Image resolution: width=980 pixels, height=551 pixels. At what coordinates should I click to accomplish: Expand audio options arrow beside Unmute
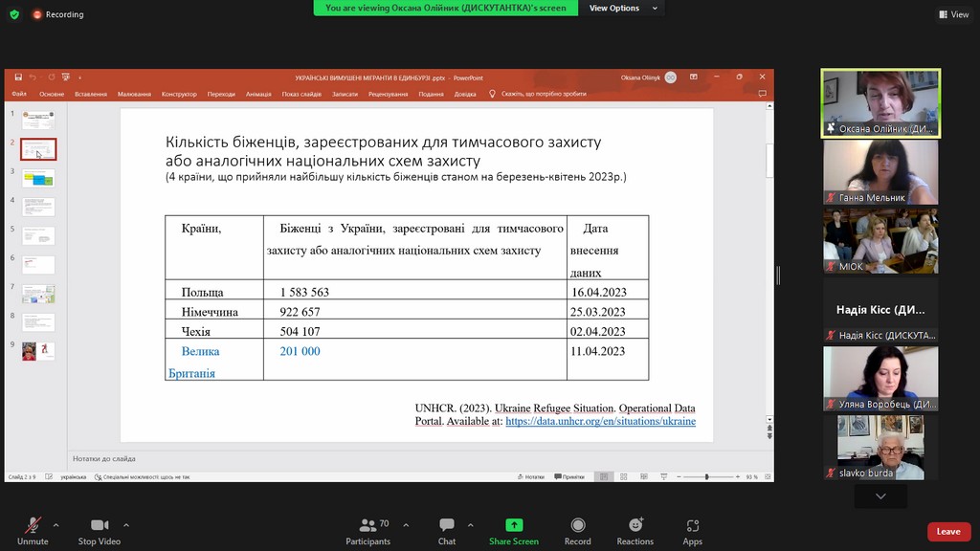click(56, 525)
